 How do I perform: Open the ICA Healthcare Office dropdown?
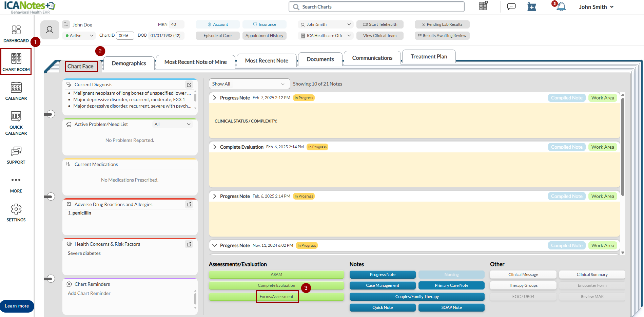[326, 36]
